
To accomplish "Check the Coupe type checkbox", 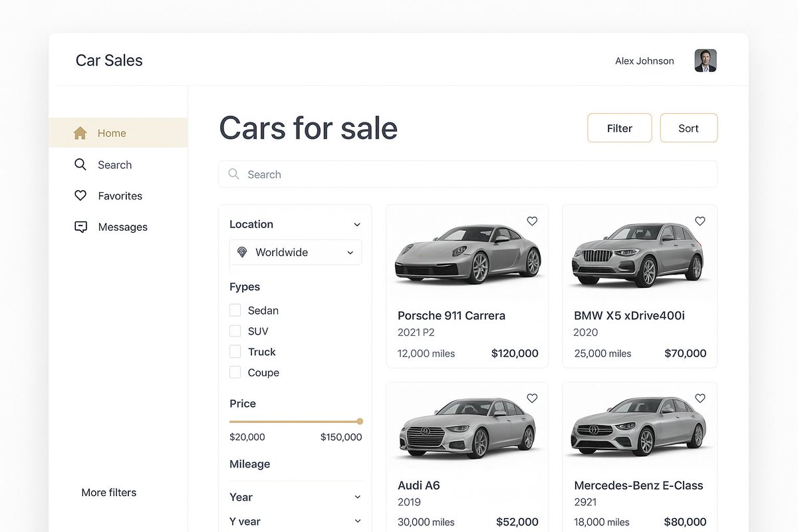I will click(235, 372).
